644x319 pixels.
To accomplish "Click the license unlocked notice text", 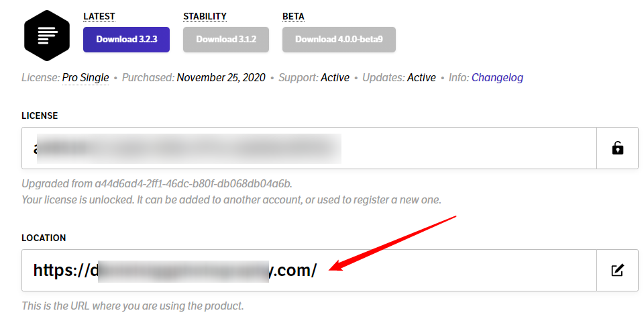I will tap(231, 200).
